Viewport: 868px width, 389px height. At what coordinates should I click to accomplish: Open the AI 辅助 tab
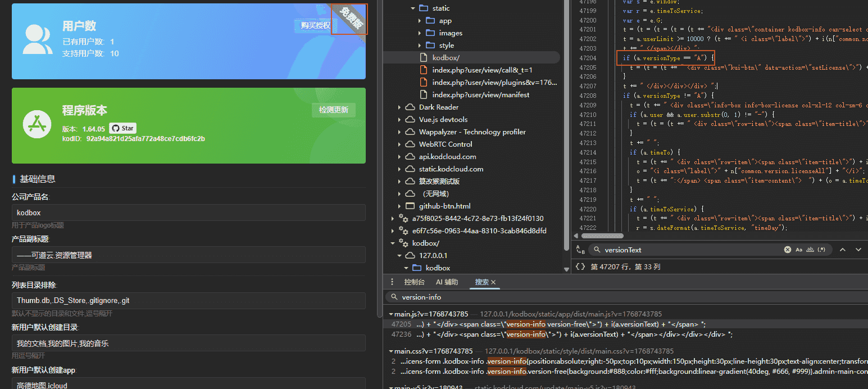447,282
